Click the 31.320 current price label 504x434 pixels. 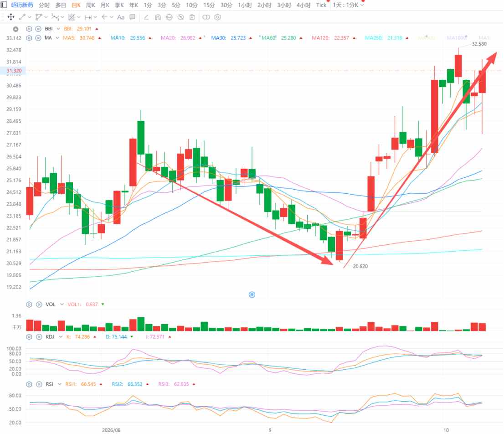[14, 71]
